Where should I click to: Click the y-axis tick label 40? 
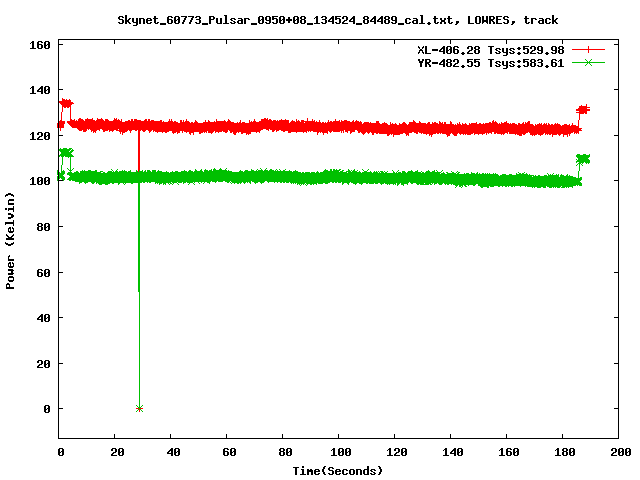pyautogui.click(x=43, y=318)
